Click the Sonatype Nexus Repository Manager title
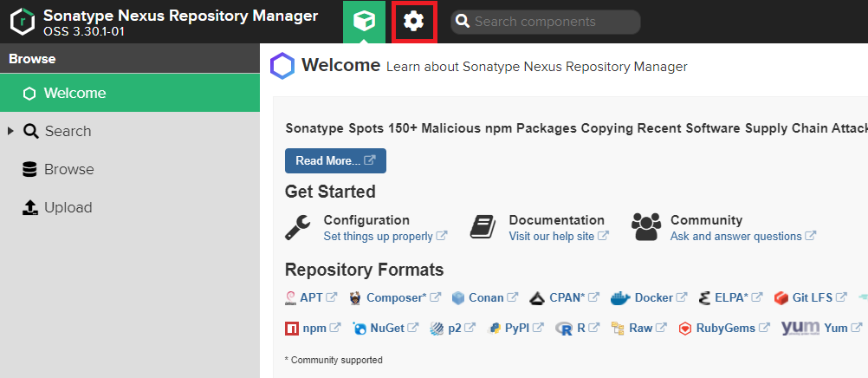This screenshot has height=378, width=868. tap(180, 16)
